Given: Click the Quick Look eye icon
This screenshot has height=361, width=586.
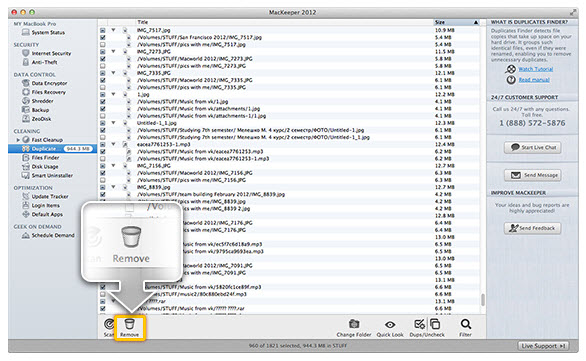Looking at the screenshot, I should pos(390,324).
